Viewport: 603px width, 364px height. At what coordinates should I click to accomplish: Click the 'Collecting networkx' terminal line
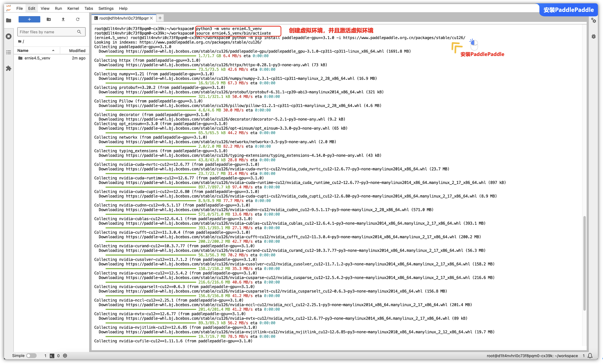coord(151,137)
